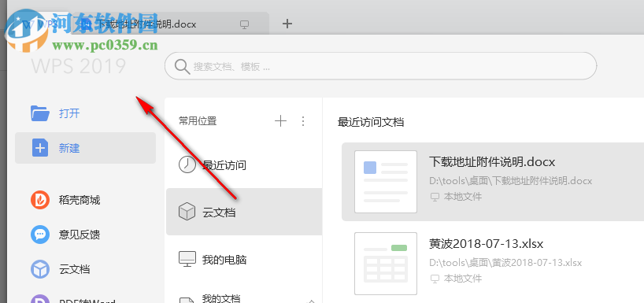Click monitor icon on the document tab

click(x=244, y=24)
